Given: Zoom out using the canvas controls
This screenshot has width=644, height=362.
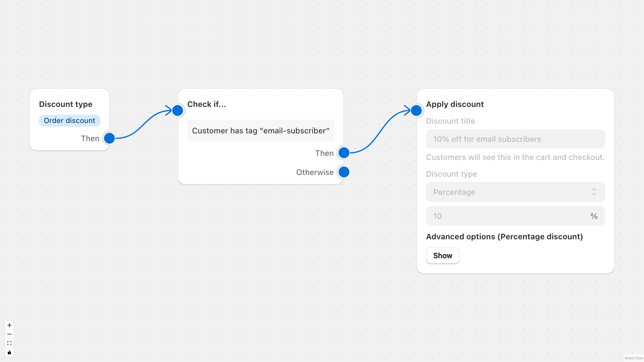Looking at the screenshot, I should (9, 334).
